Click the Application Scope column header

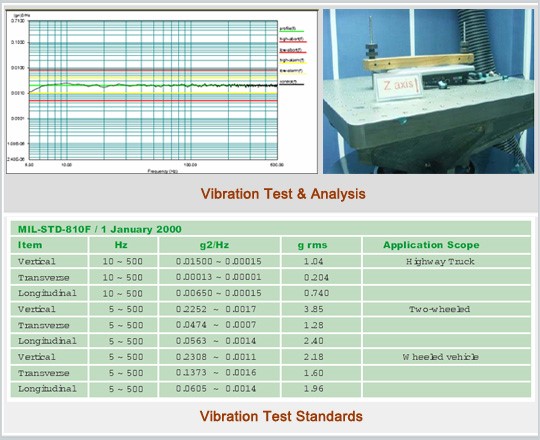click(x=447, y=245)
